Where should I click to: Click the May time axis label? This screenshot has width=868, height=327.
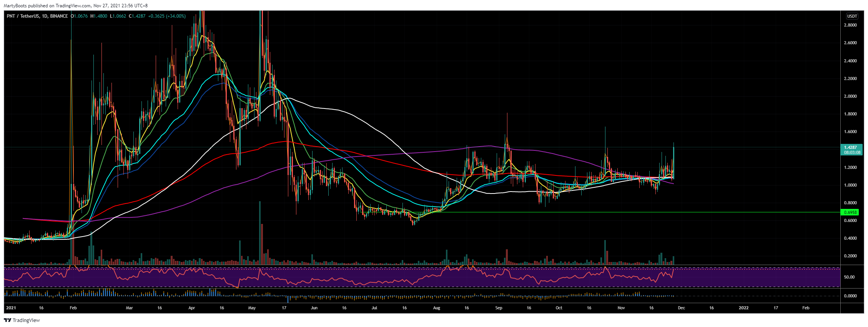[x=252, y=308]
